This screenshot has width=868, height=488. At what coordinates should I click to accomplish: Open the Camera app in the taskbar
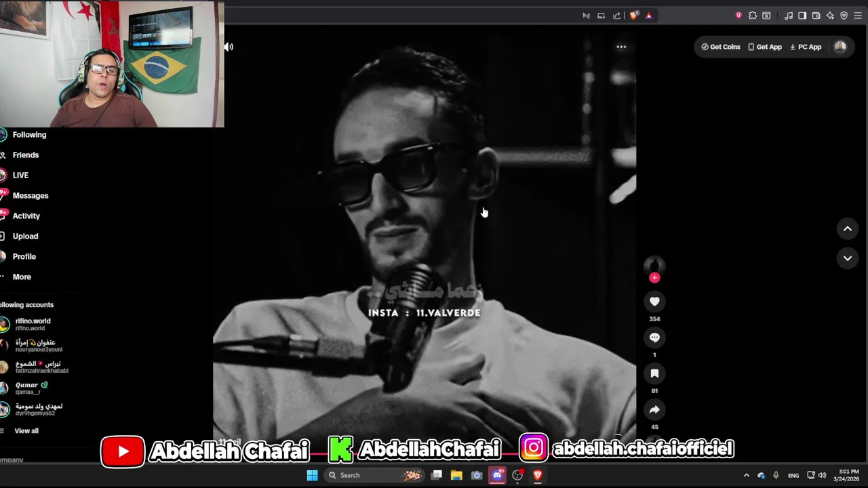[x=477, y=475]
